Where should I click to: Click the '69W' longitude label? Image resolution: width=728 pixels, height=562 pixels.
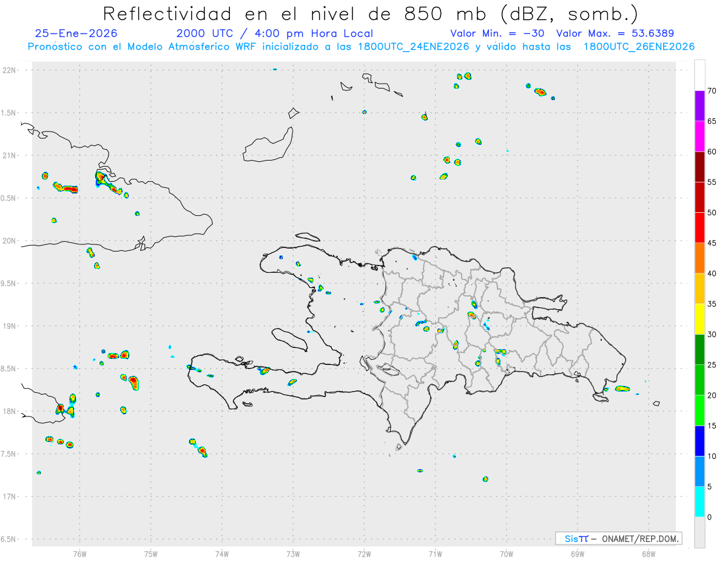tap(578, 554)
